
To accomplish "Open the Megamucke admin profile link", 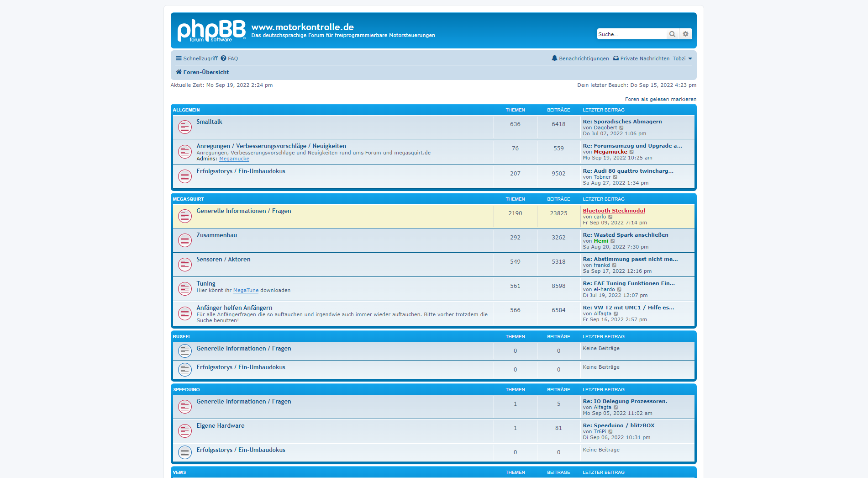I will (x=234, y=159).
